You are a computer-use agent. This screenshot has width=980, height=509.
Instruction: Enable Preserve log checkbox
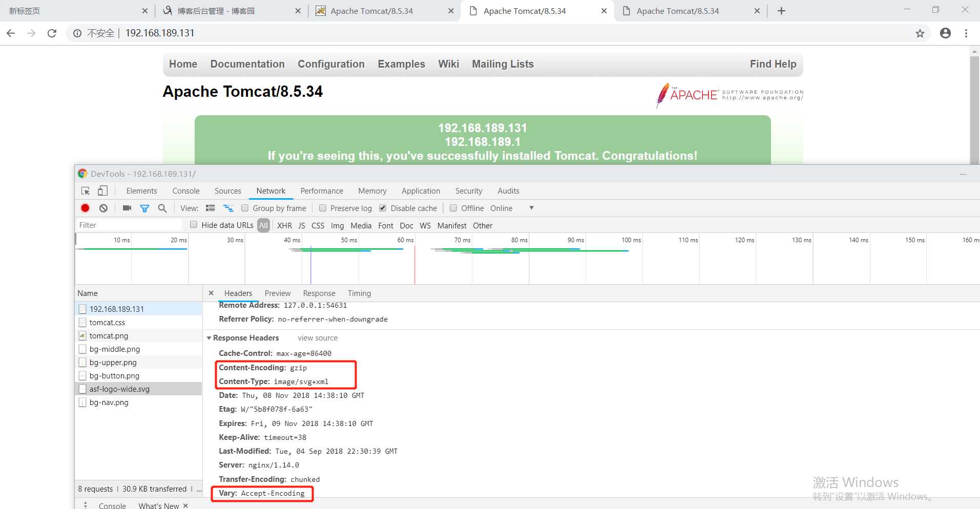[x=323, y=208]
